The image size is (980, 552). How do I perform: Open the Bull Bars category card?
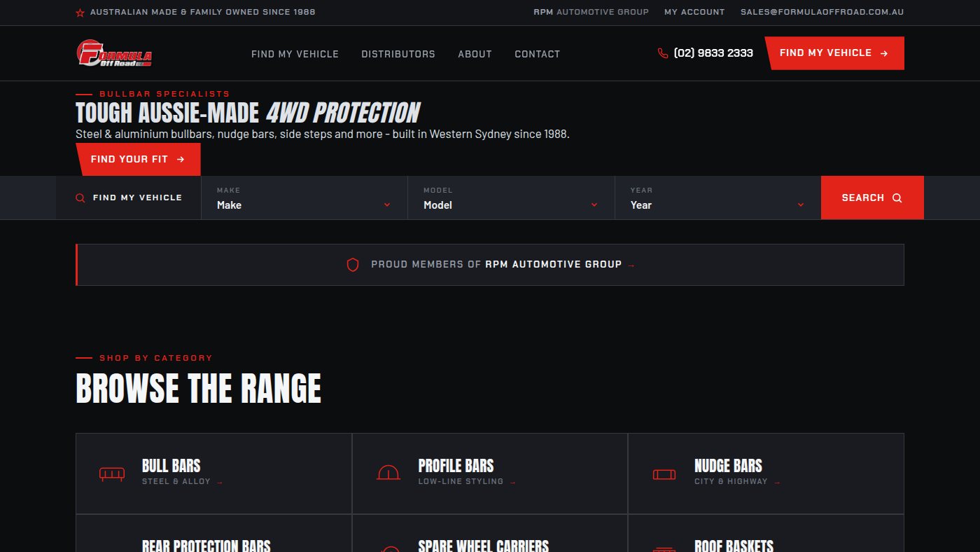click(x=213, y=474)
